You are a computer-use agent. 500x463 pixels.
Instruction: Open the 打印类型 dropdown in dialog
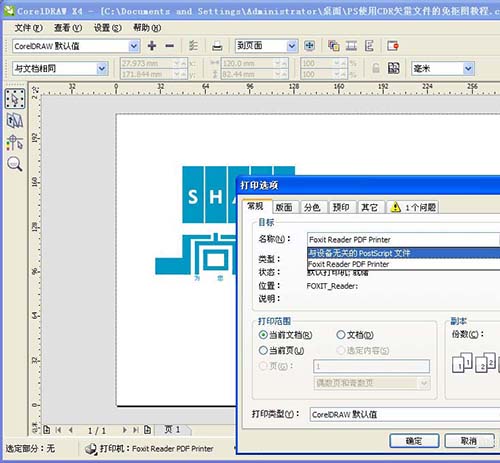click(x=405, y=415)
